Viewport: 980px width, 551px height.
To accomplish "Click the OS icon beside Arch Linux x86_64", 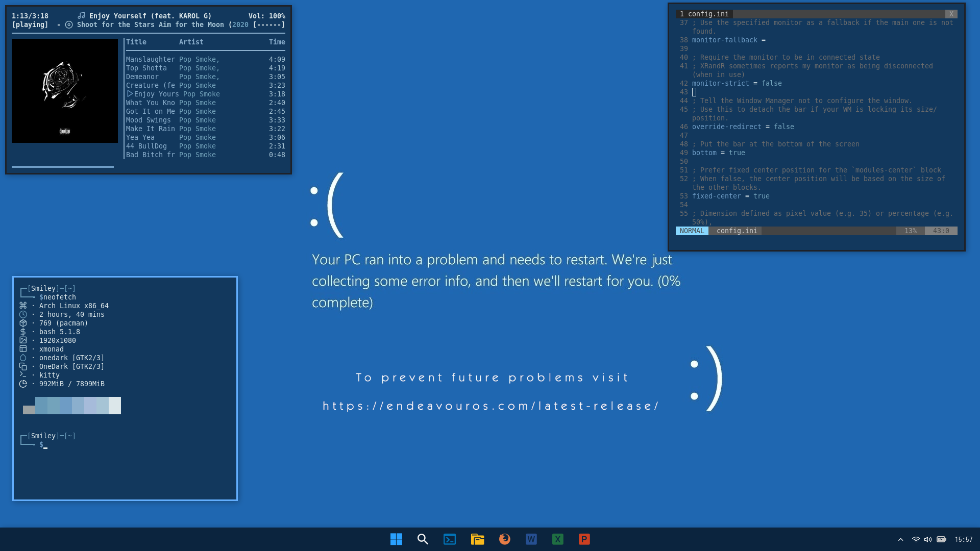I will (23, 306).
